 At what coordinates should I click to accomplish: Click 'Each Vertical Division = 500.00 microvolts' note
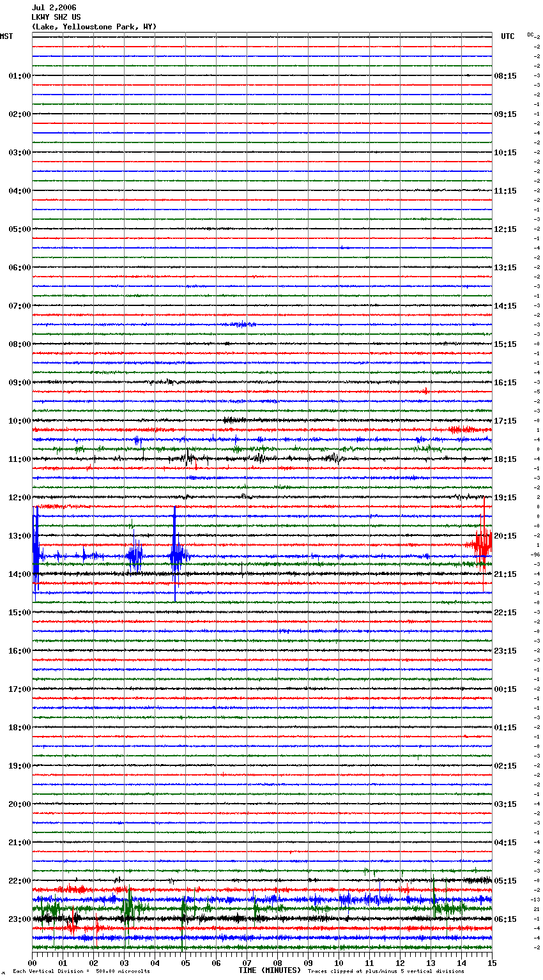pyautogui.click(x=81, y=972)
